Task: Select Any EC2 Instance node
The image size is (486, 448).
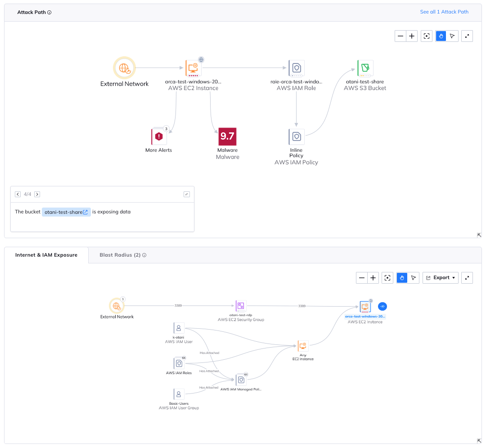Action: pyautogui.click(x=303, y=346)
